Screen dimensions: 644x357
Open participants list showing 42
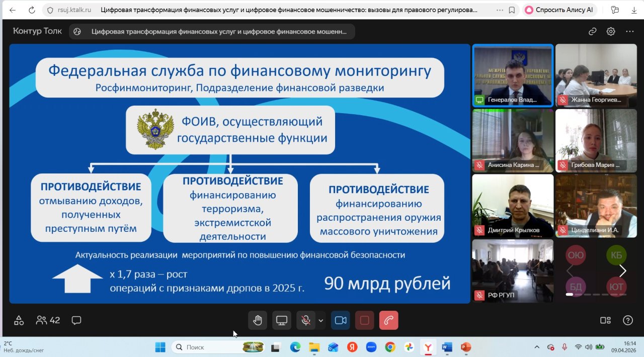tap(48, 320)
